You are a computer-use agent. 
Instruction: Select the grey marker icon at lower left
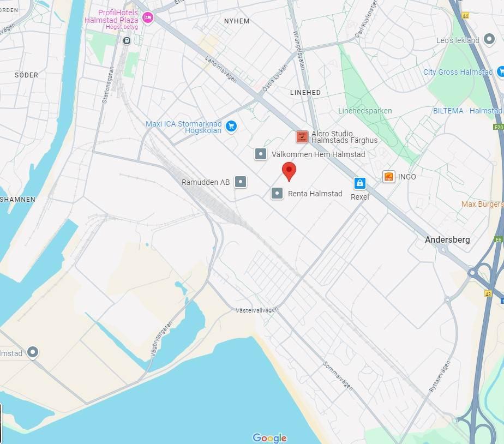click(33, 352)
